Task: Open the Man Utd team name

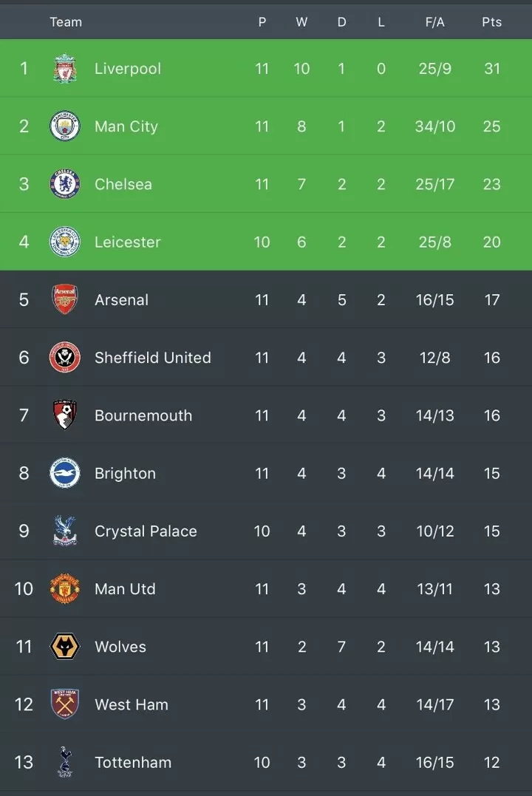Action: pyautogui.click(x=125, y=589)
